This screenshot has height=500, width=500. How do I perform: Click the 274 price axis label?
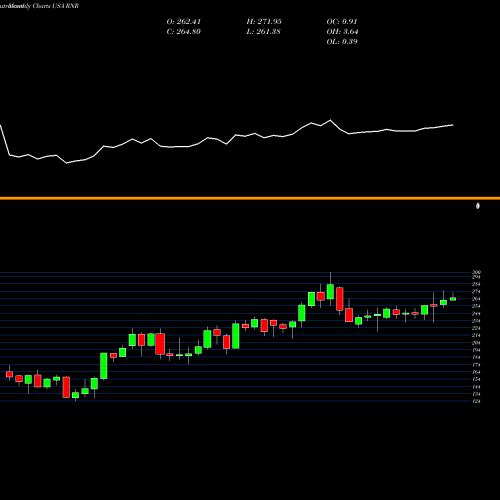pyautogui.click(x=476, y=292)
